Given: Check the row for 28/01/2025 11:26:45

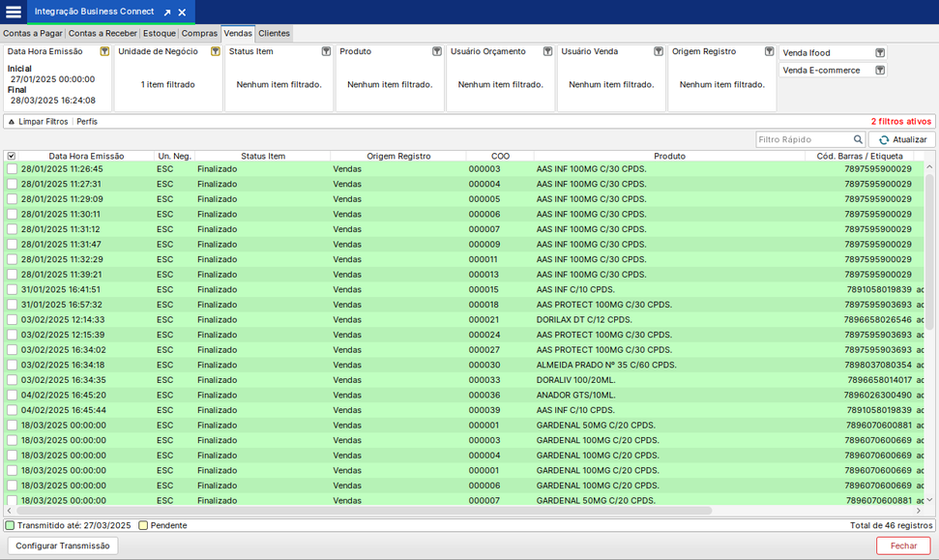Looking at the screenshot, I should coord(12,169).
